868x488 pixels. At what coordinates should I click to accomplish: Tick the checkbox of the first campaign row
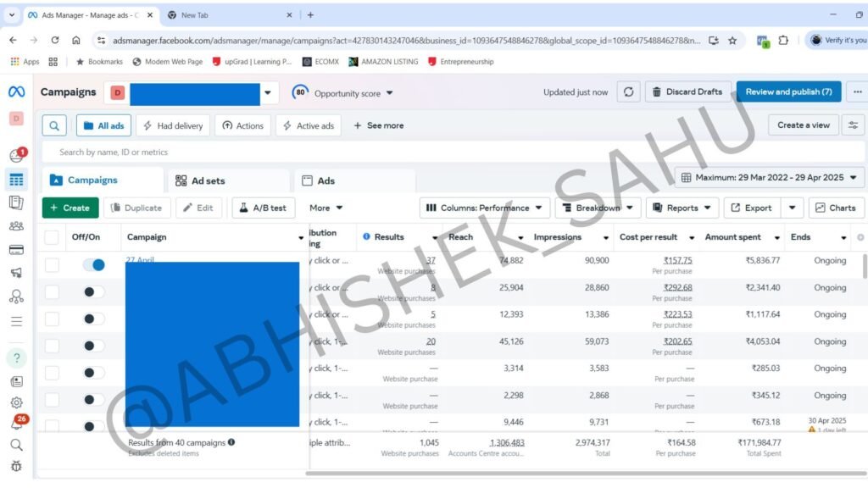pos(52,265)
